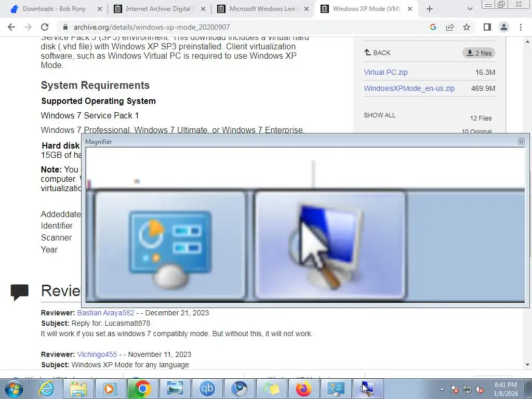Click SHOW ALL files link
532x399 pixels.
[379, 115]
